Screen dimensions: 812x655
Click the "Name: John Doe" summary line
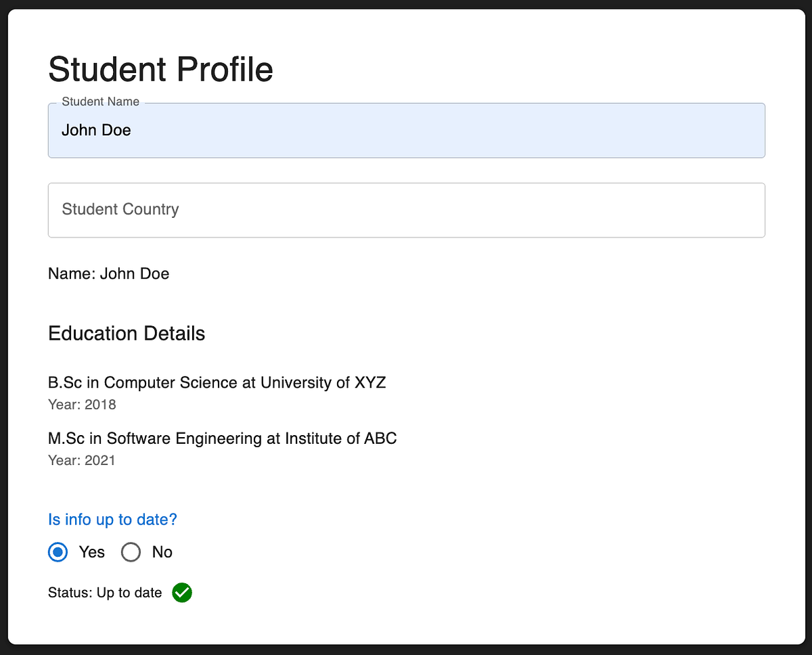[x=108, y=274]
